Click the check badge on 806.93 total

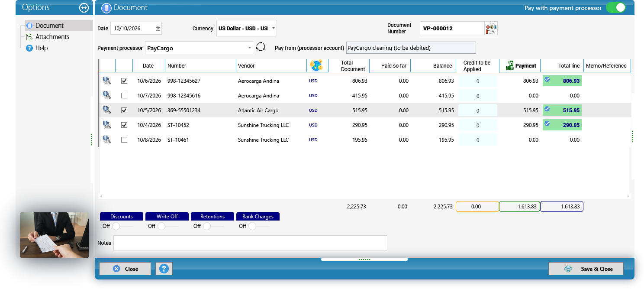pyautogui.click(x=547, y=80)
